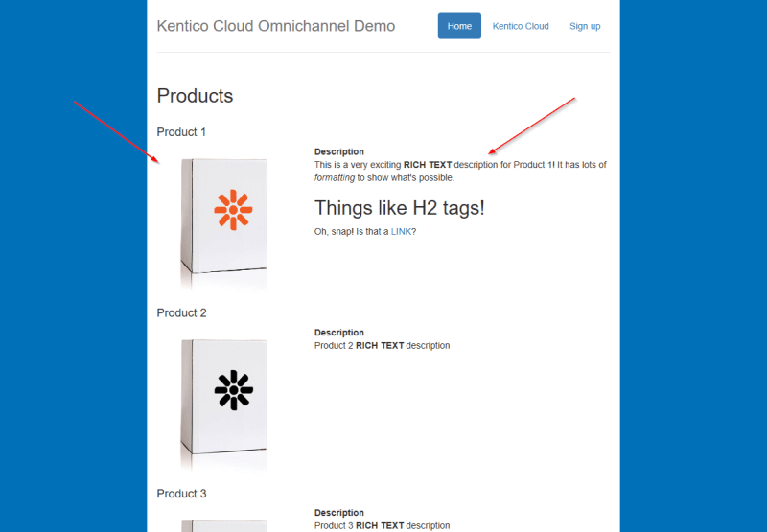767x532 pixels.
Task: Click the Description label under Product 3
Action: [x=339, y=513]
